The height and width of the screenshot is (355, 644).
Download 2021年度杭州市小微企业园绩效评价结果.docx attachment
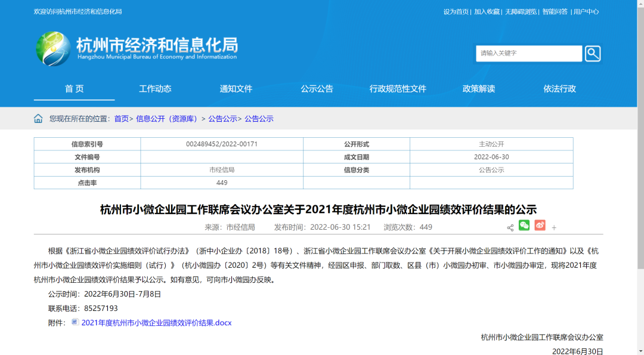(156, 323)
